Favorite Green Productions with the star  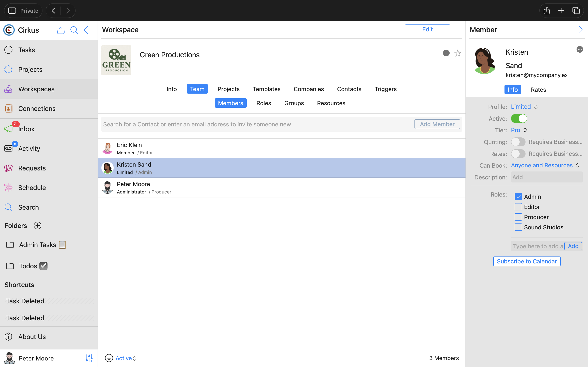458,53
